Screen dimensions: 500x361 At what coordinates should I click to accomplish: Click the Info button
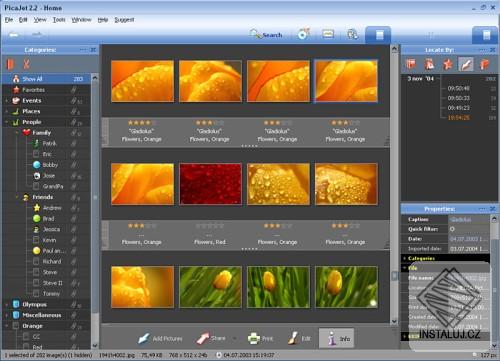click(337, 338)
